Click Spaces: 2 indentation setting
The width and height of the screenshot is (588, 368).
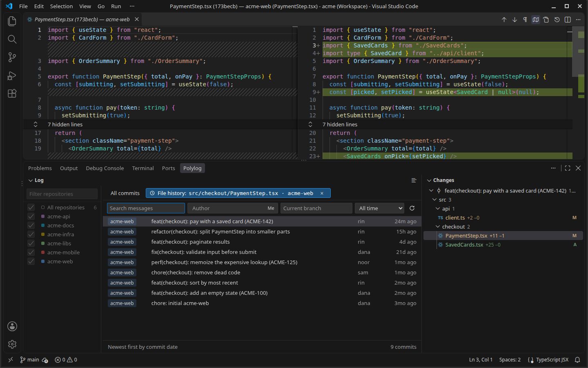510,360
